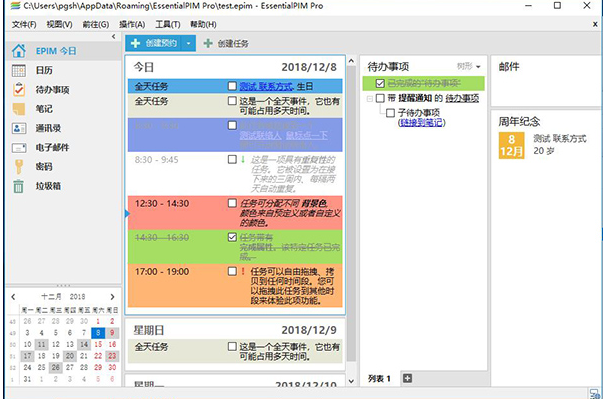The height and width of the screenshot is (399, 605).
Task: Uncheck the 已完成的 待办事项 checkbox
Action: point(380,83)
